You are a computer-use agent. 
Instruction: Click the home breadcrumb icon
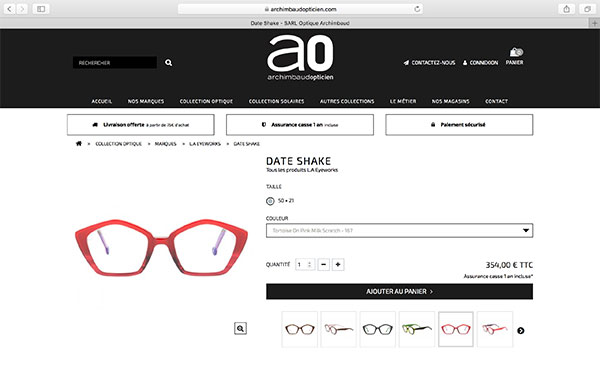coord(79,143)
